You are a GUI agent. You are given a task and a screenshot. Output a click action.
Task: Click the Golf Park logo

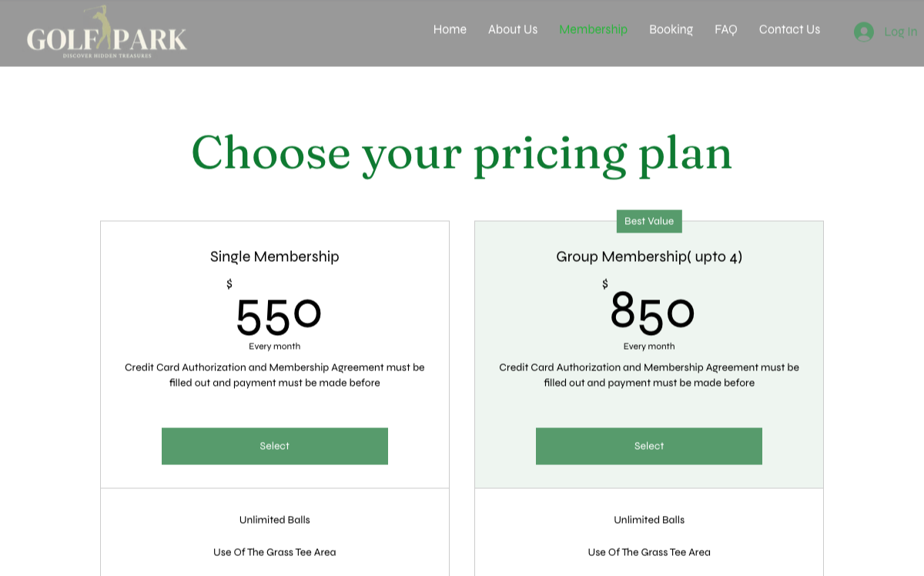[x=107, y=32]
